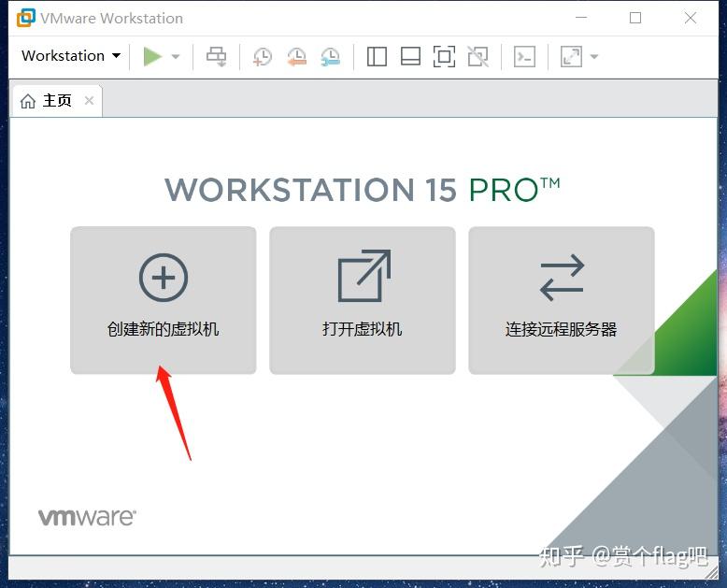Click the green Power On play button
This screenshot has width=727, height=588.
point(152,57)
